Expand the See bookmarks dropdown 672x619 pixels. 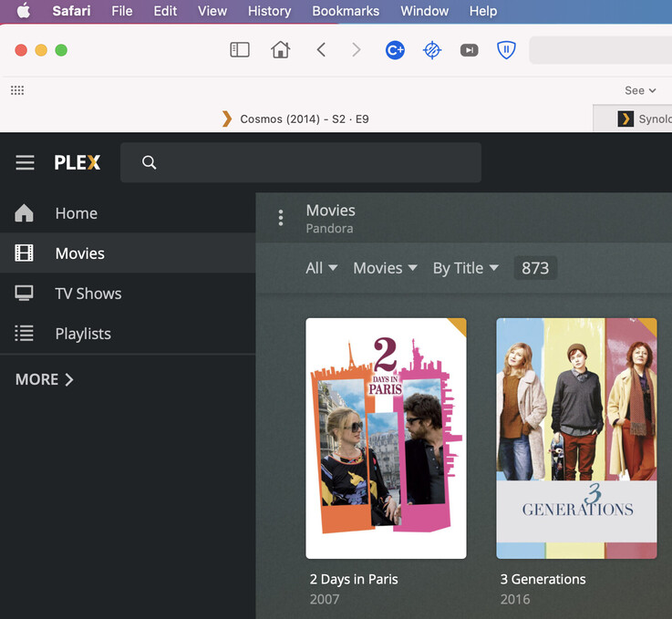pos(640,90)
